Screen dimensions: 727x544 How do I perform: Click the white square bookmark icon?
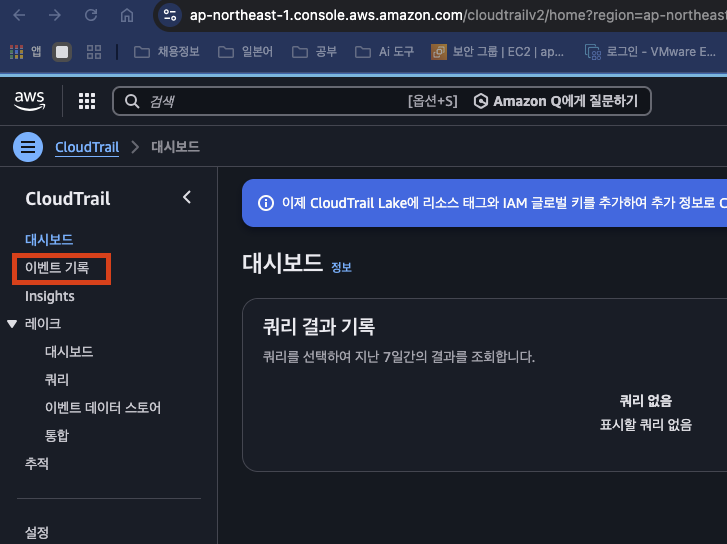pos(62,51)
